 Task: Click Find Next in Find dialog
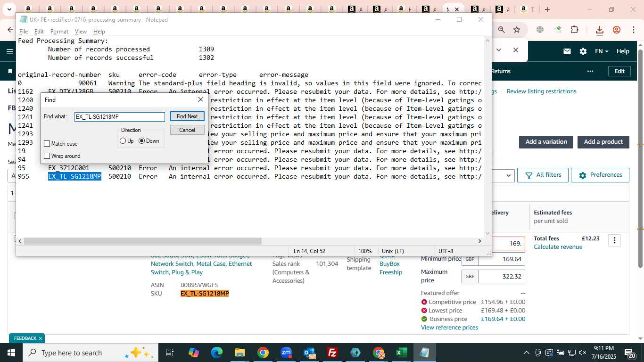[187, 116]
